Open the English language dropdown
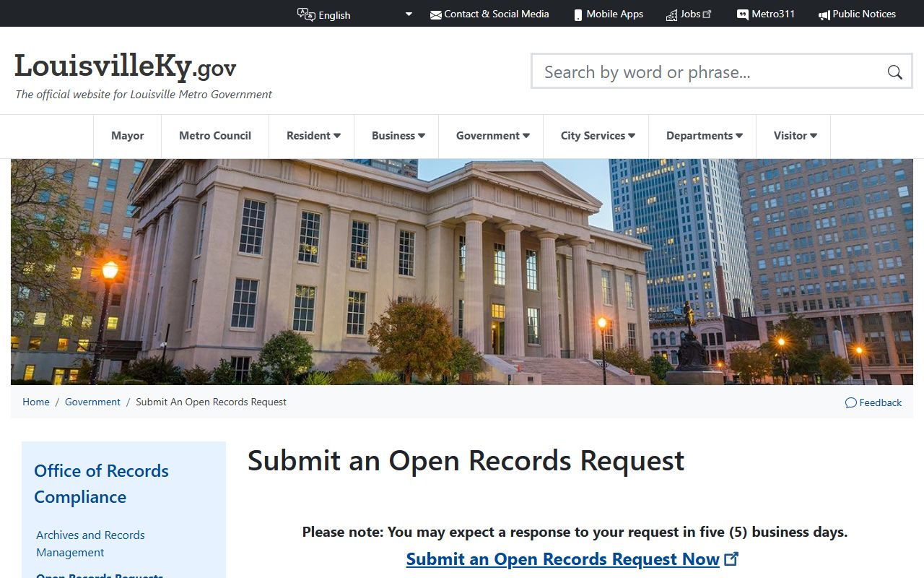Viewport: 924px width, 578px height. [365, 14]
